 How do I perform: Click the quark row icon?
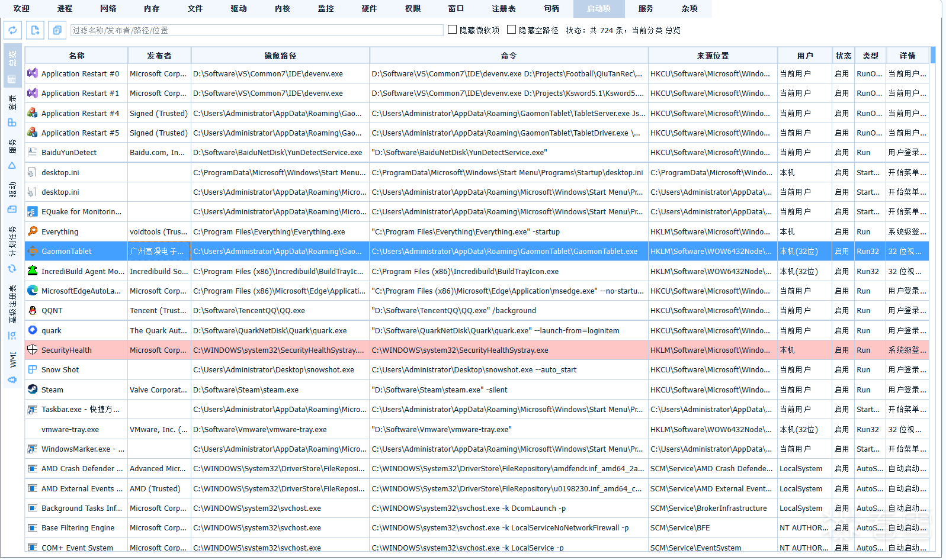[x=33, y=330]
